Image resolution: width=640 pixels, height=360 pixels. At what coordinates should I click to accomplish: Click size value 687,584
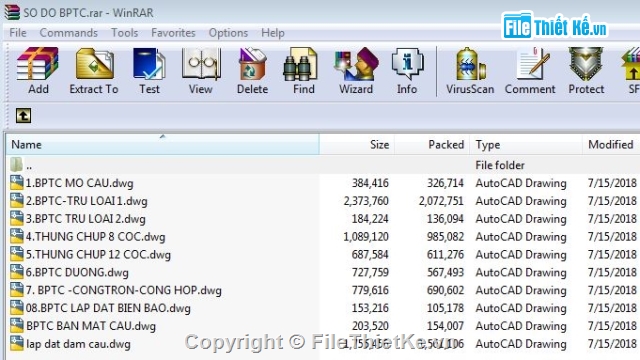370,255
